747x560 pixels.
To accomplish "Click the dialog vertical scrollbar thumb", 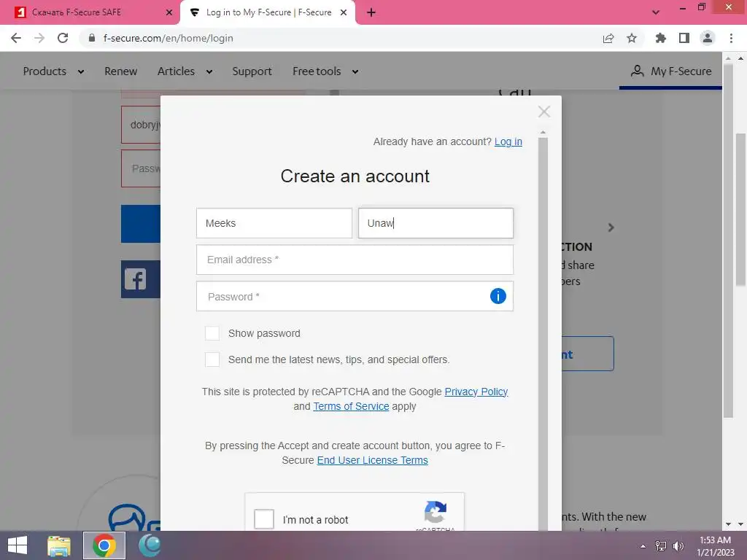I will click(x=543, y=333).
